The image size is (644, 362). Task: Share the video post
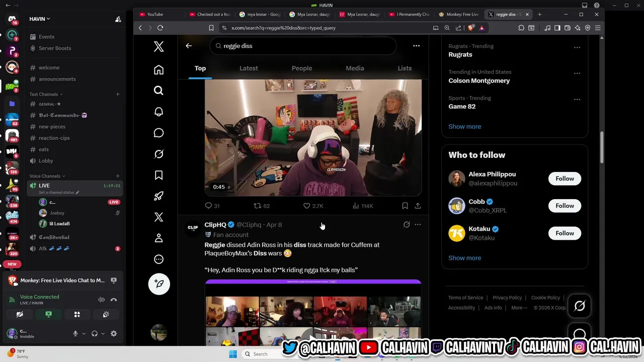click(x=418, y=206)
